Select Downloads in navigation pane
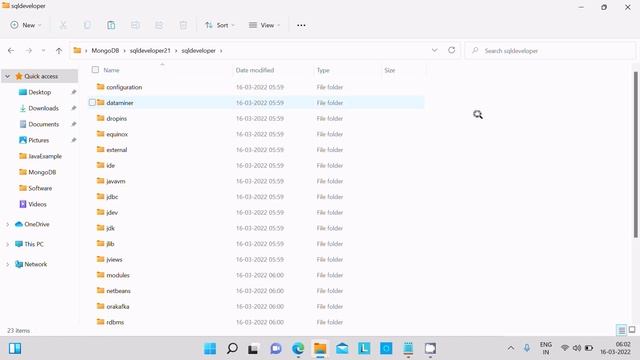This screenshot has width=640, height=360. pyautogui.click(x=43, y=108)
